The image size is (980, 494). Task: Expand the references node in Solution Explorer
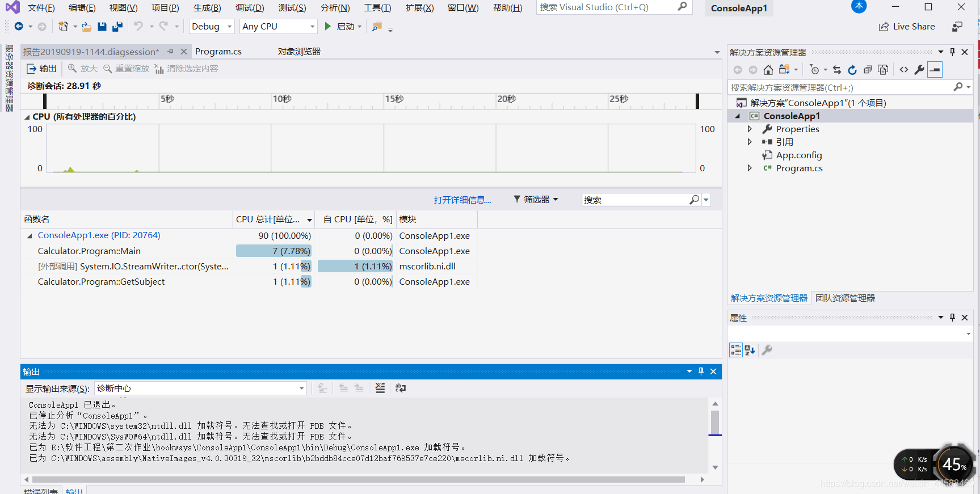[750, 142]
